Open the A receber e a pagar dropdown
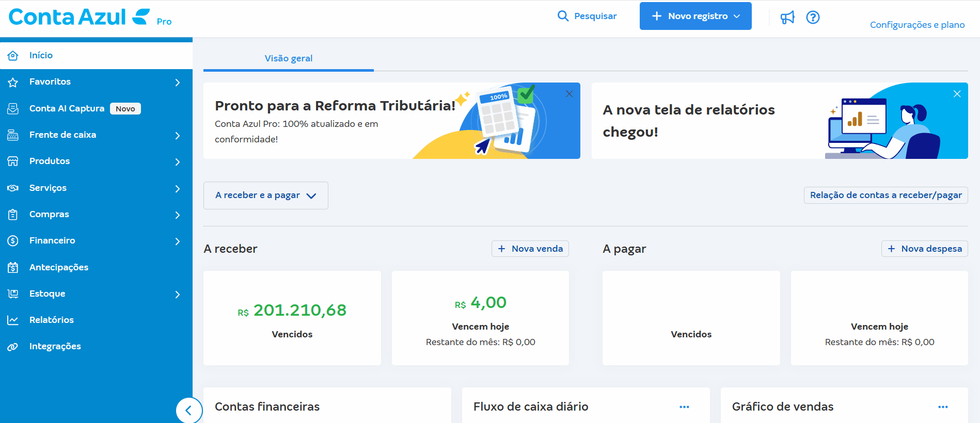The width and height of the screenshot is (980, 423). [266, 196]
